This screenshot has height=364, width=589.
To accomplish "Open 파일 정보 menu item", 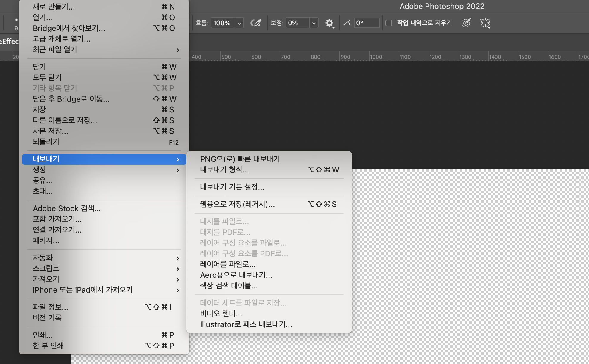I will click(51, 307).
